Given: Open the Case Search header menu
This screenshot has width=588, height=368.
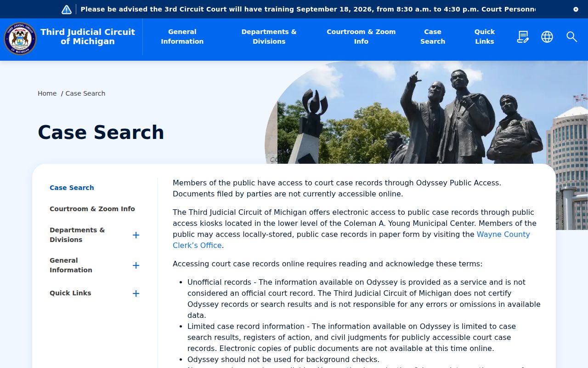Looking at the screenshot, I should pos(433,37).
